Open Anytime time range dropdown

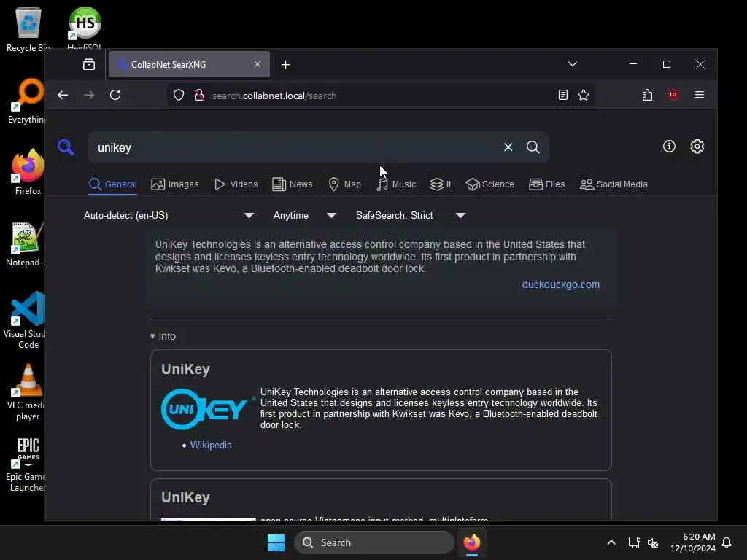click(x=305, y=215)
